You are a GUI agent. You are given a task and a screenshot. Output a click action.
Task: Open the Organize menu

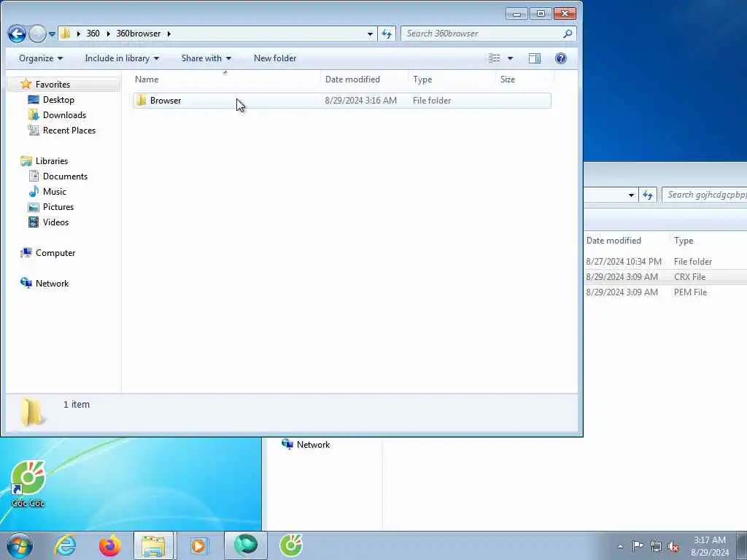pos(41,58)
